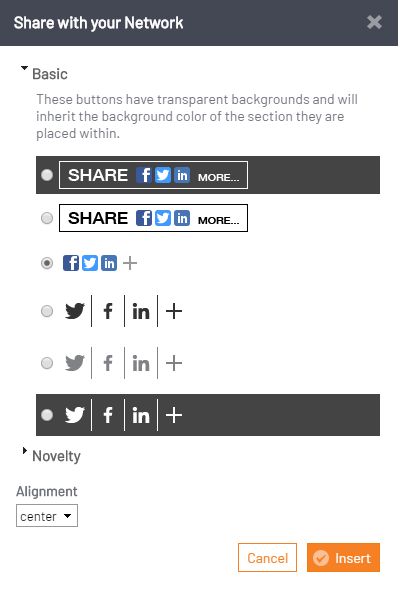Click the black plus icon after LinkedIn
This screenshot has height=589, width=398.
pos(174,311)
